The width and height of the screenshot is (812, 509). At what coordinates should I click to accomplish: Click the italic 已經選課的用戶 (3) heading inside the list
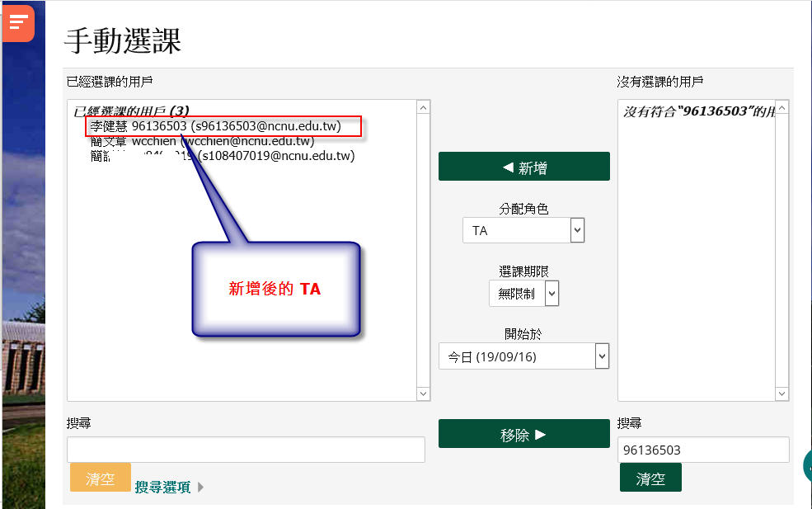click(131, 111)
